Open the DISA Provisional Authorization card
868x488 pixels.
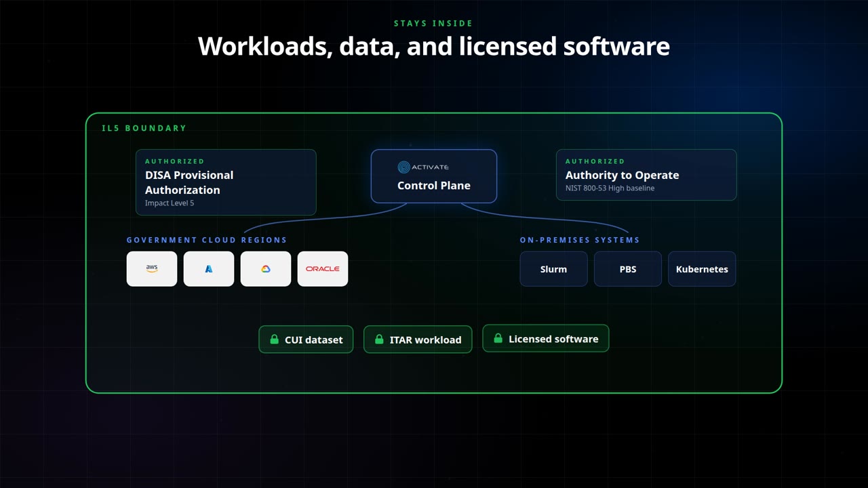point(226,182)
